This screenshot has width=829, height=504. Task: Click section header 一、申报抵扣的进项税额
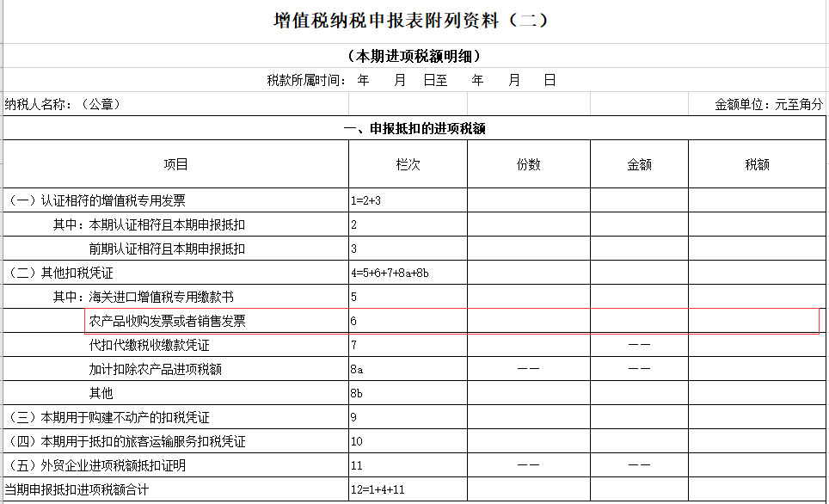click(x=414, y=128)
